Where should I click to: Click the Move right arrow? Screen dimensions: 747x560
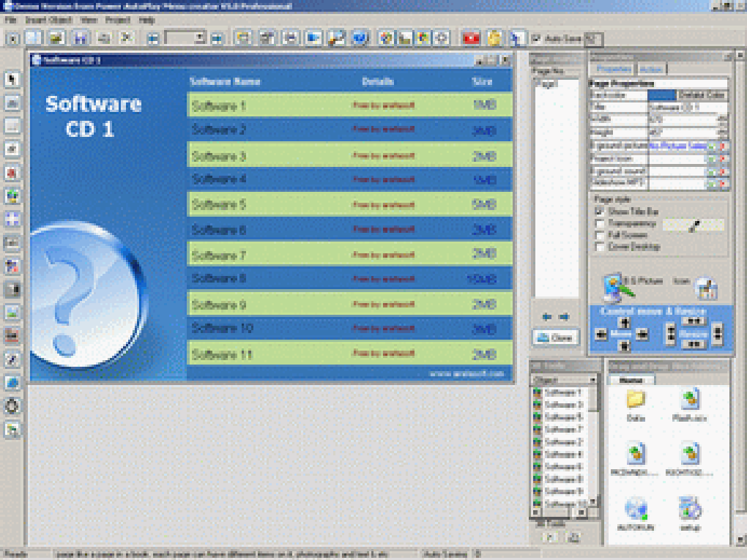point(642,335)
